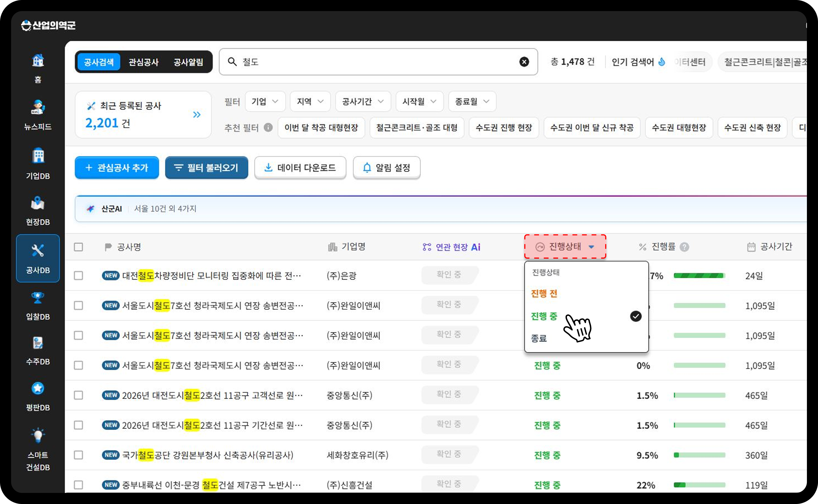
Task: Check the 대전철도차량정비단 row checkbox
Action: 78,276
